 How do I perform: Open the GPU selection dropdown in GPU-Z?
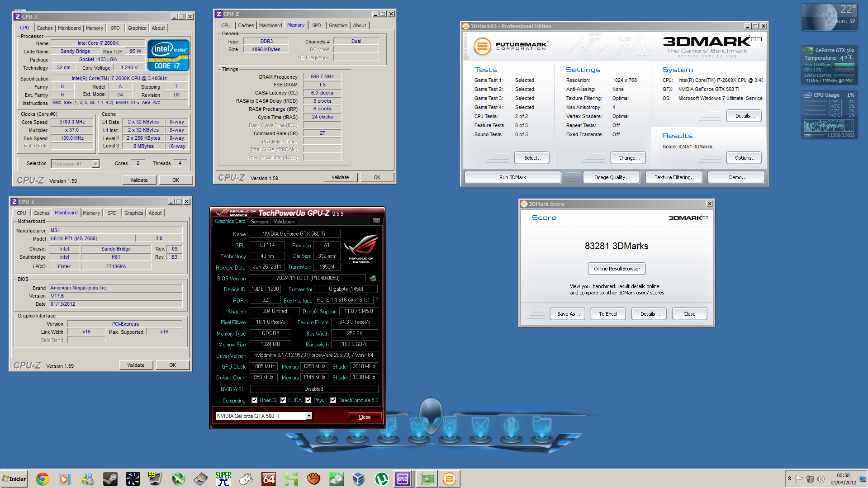click(309, 416)
